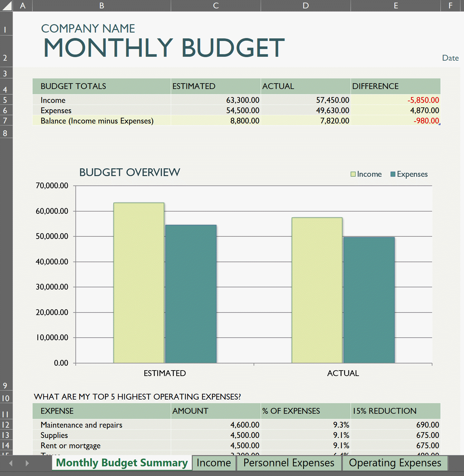Click the actual balance cell 7,820.00
This screenshot has width=464, height=476.
305,121
